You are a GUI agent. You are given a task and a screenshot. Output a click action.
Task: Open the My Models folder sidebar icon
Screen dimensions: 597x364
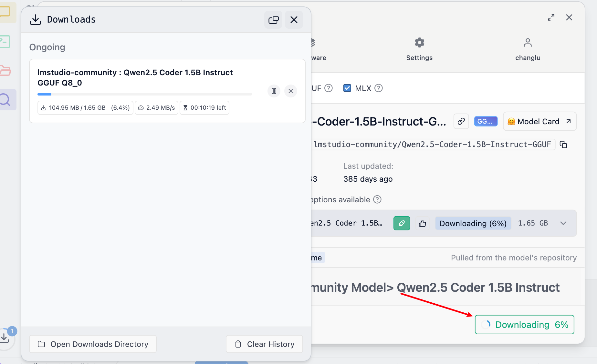(x=6, y=70)
